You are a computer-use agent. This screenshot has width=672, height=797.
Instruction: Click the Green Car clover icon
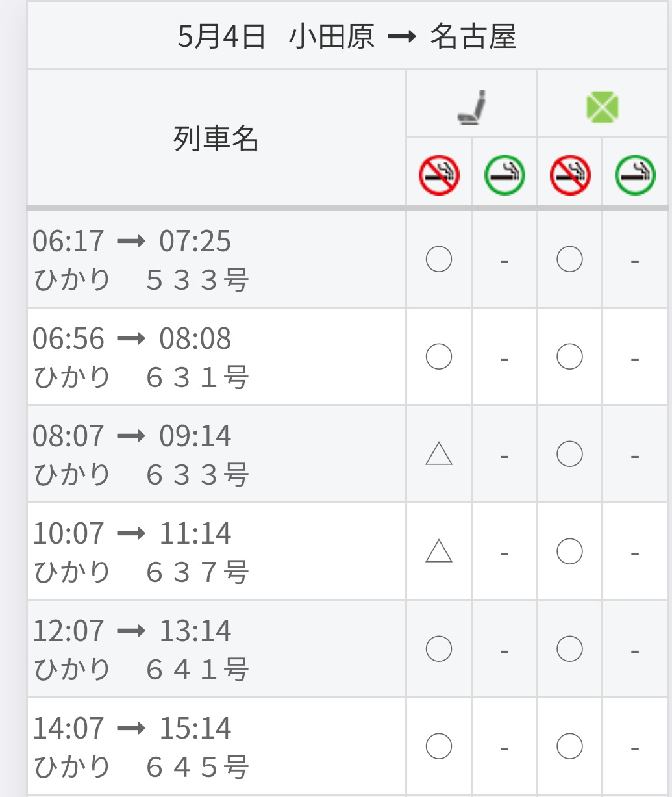tap(603, 107)
